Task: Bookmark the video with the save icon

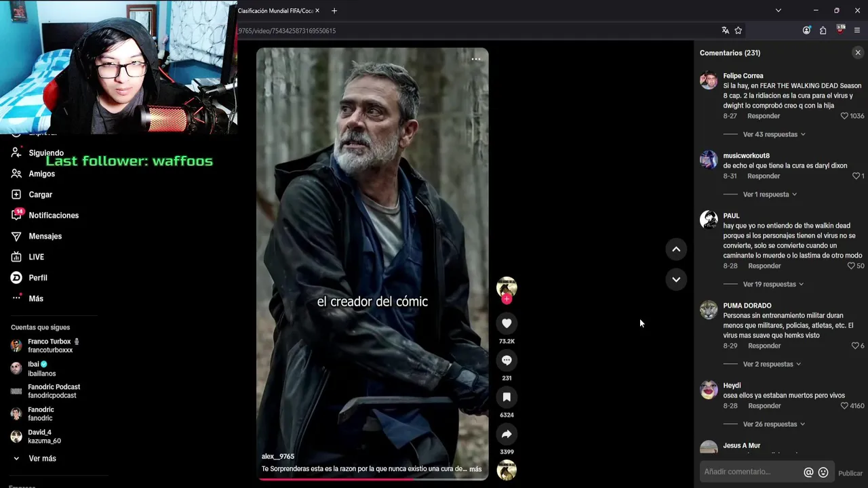Action: click(x=507, y=397)
